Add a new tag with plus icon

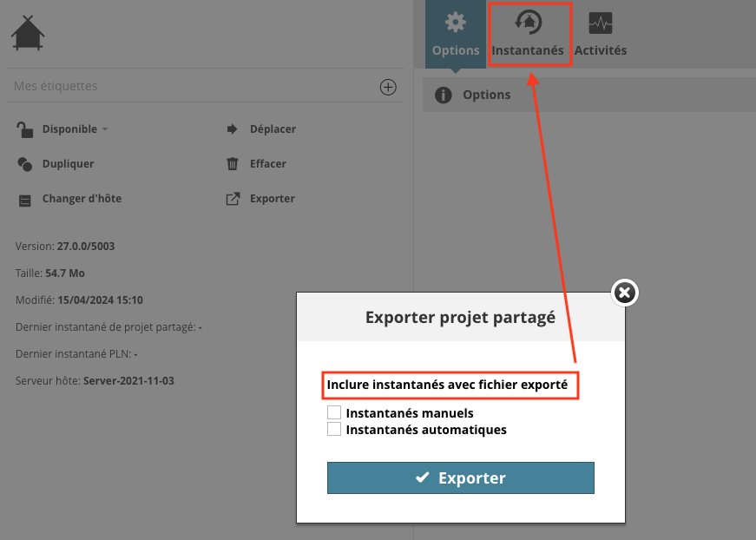(388, 88)
